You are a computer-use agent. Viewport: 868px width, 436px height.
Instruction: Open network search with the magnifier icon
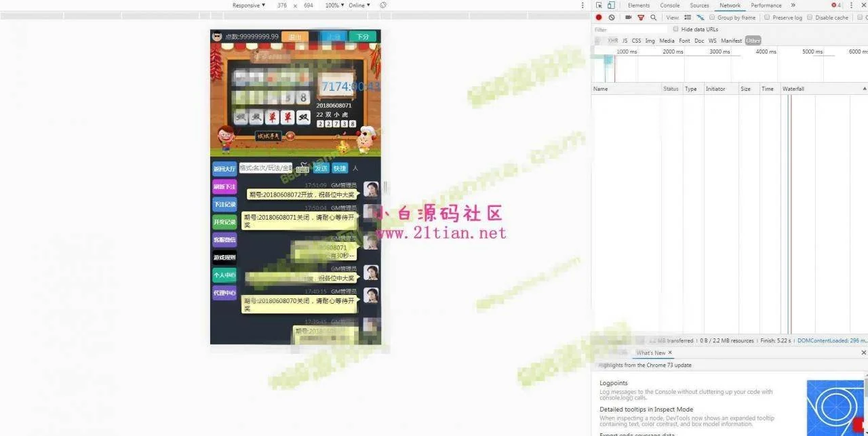tap(654, 18)
